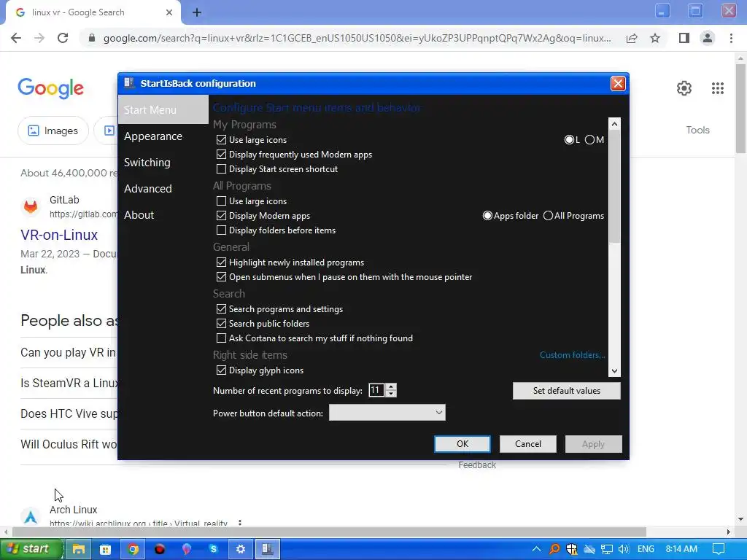Open Windows Security shield tray icon
The height and width of the screenshot is (560, 747).
[572, 549]
